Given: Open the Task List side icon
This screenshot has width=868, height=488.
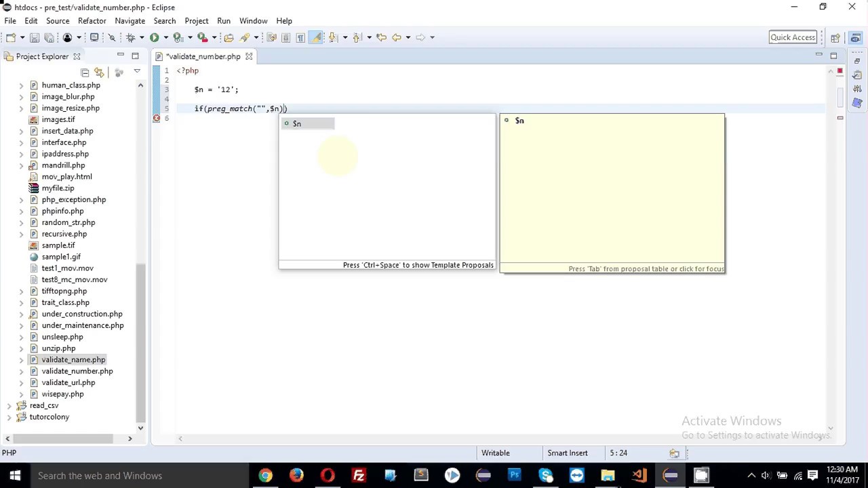Looking at the screenshot, I should click(857, 75).
